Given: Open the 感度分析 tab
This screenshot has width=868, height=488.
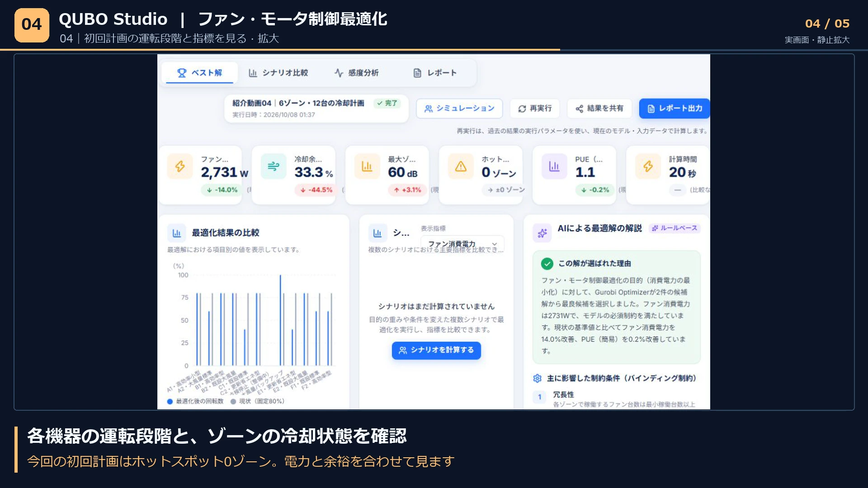Looking at the screenshot, I should click(357, 73).
